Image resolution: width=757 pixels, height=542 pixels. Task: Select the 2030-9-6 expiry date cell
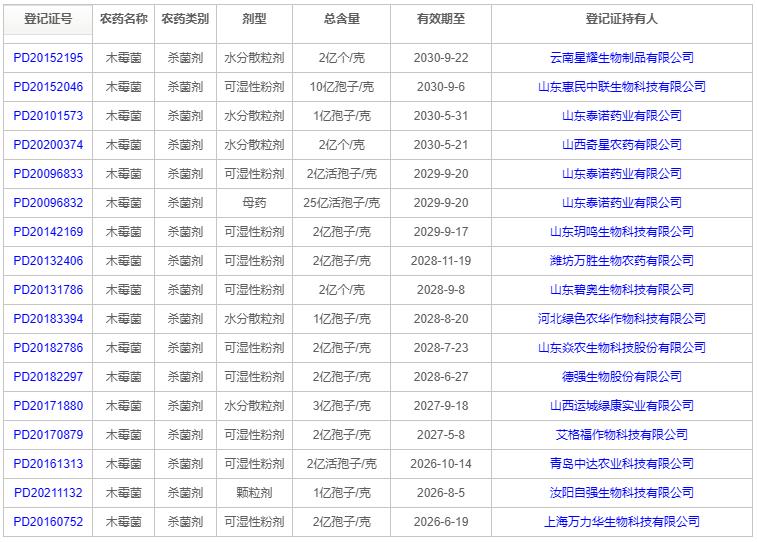pos(441,87)
